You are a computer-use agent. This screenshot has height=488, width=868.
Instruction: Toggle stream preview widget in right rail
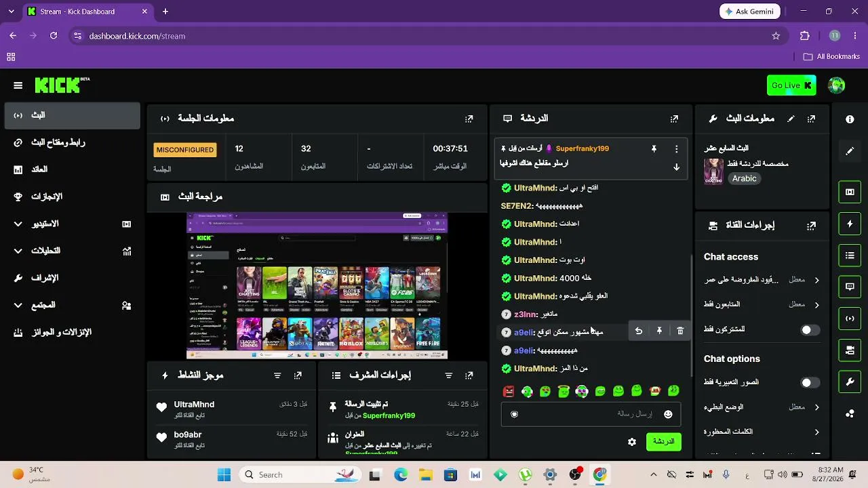tap(850, 192)
